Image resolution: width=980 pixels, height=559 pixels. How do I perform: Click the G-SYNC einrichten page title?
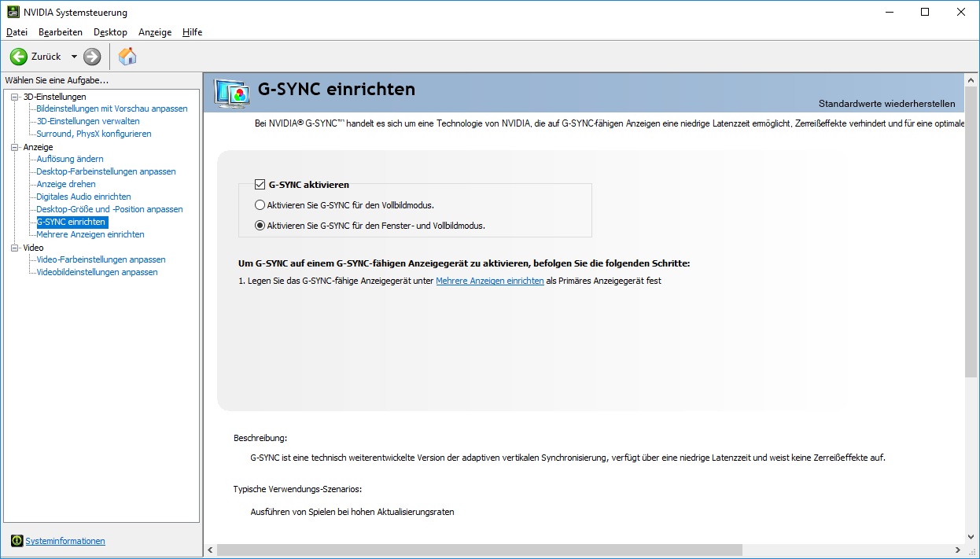pyautogui.click(x=337, y=90)
